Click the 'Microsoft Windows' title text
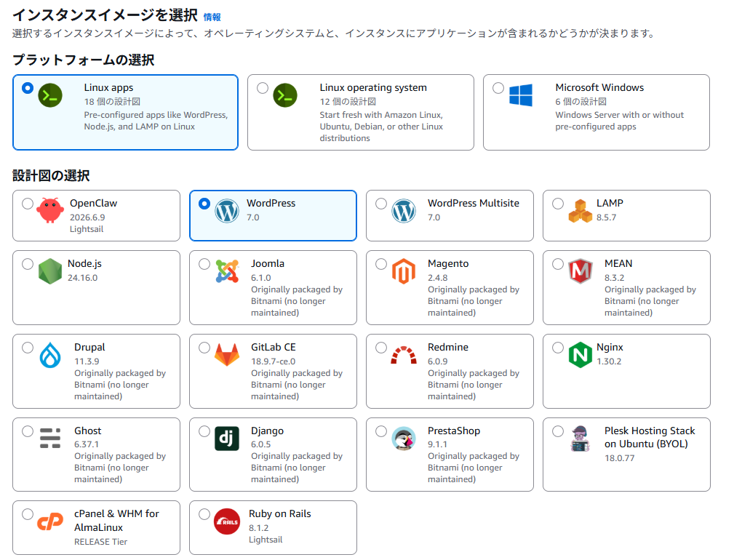 click(599, 87)
